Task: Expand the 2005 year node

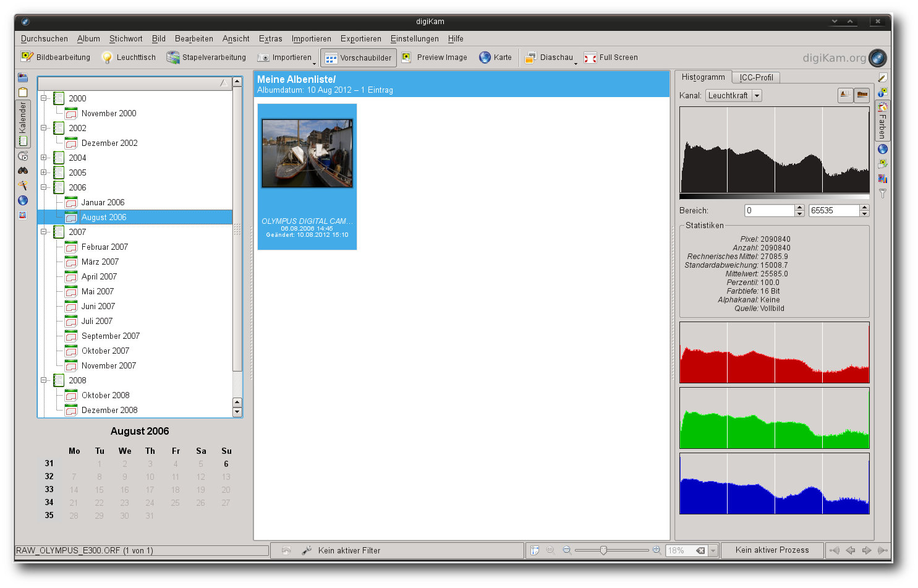Action: coord(44,173)
